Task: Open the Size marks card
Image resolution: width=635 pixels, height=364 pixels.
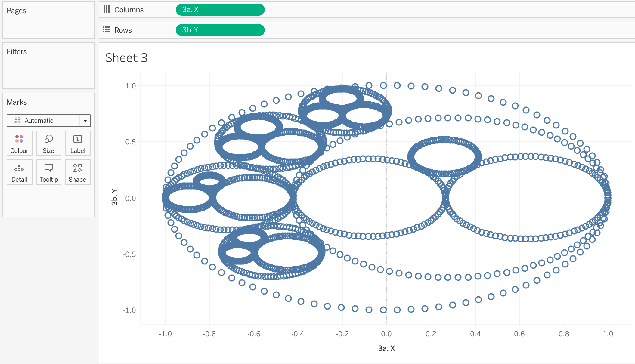Action: (x=48, y=143)
